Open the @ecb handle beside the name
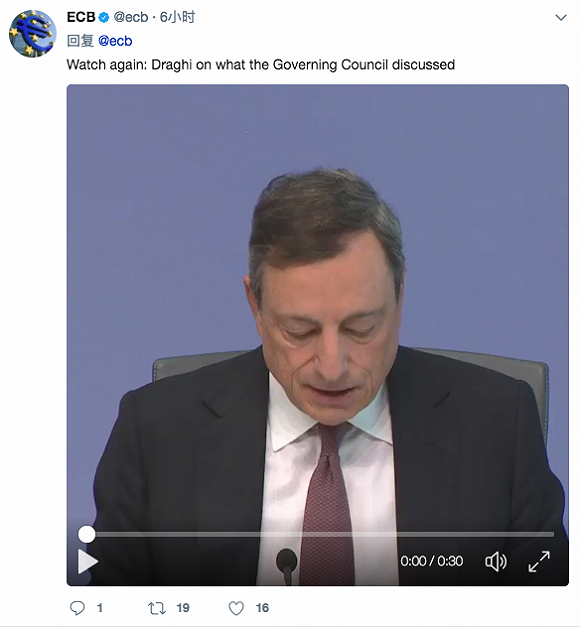 point(131,17)
